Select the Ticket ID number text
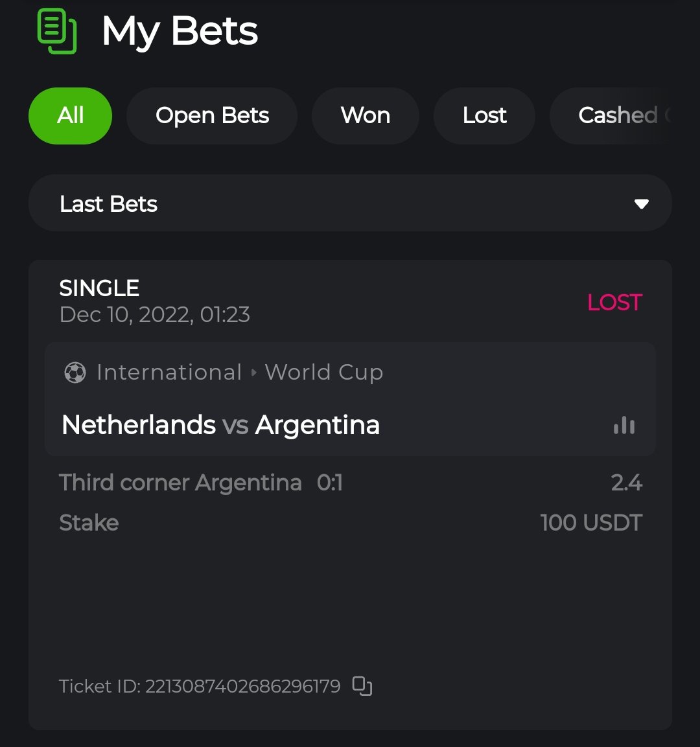 click(x=242, y=686)
